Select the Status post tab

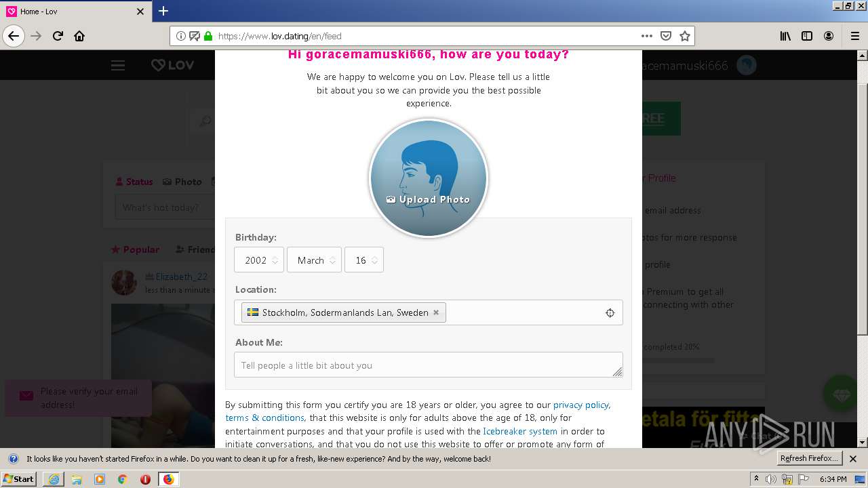click(134, 182)
